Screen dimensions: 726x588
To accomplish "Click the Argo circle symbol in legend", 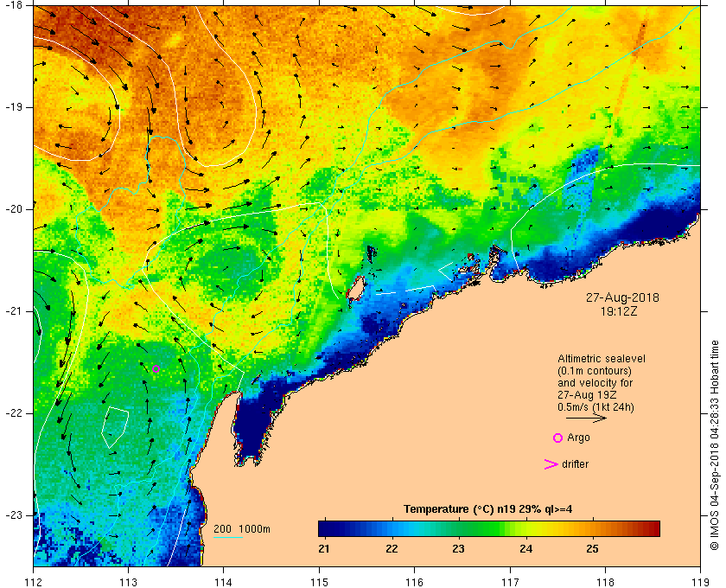I will point(558,438).
